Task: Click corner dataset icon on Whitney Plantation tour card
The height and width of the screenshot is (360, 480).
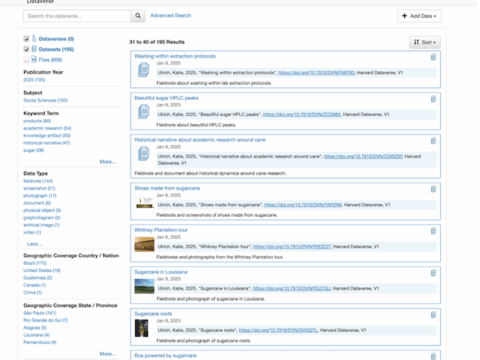Action: click(x=433, y=231)
